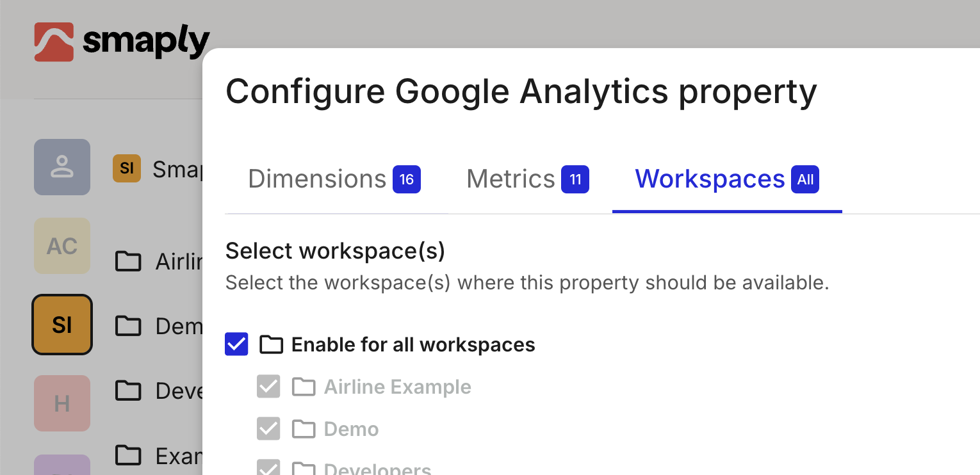This screenshot has height=475, width=980.
Task: Toggle the Developers workspace checkbox in dialog
Action: click(x=268, y=469)
